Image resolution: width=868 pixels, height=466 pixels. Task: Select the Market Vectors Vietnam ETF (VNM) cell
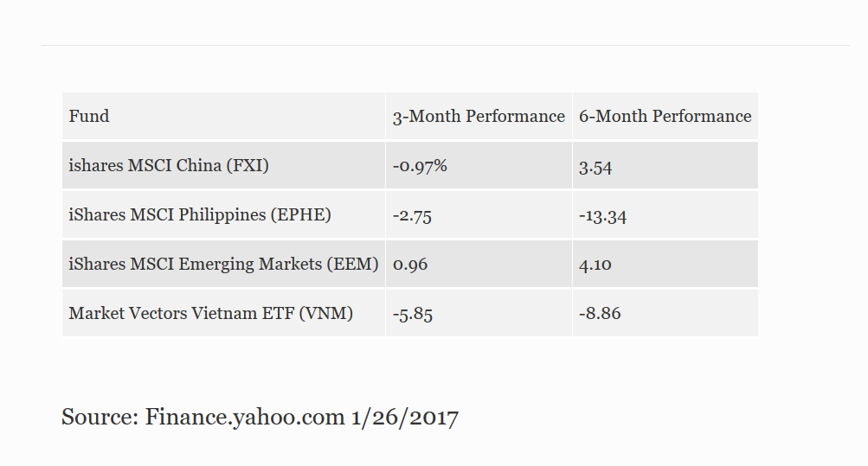(211, 314)
